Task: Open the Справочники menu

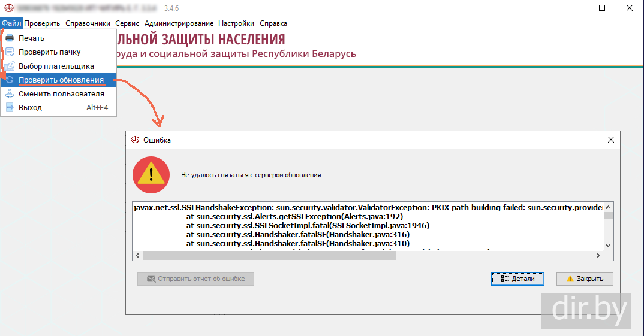Action: pos(88,23)
